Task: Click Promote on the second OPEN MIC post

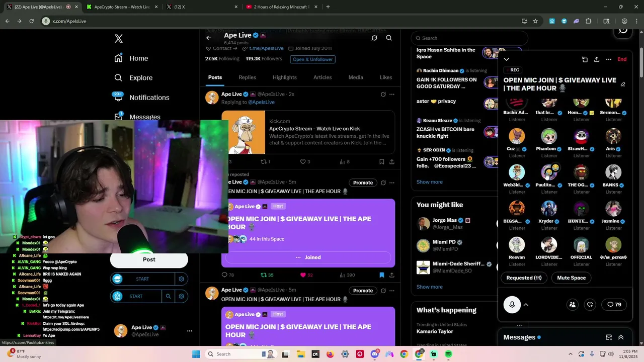Action: point(363,291)
